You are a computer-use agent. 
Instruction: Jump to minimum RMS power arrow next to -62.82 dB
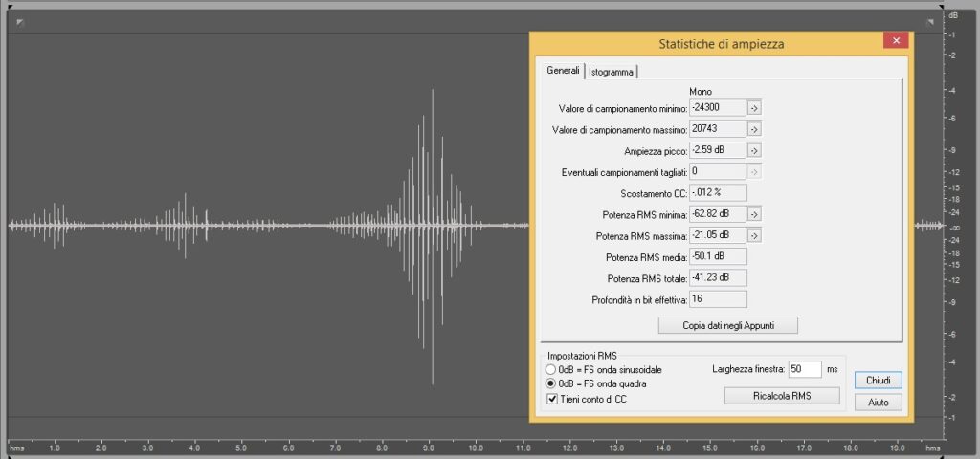click(754, 214)
